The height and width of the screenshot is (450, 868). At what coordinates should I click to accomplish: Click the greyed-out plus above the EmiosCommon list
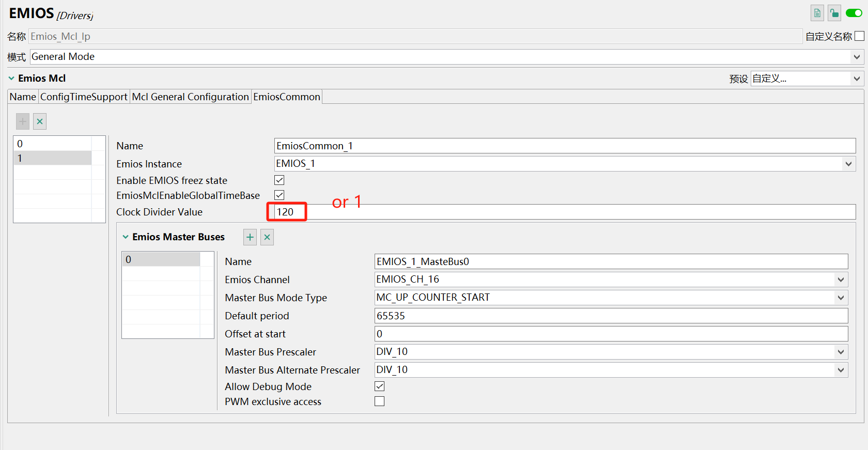(23, 121)
